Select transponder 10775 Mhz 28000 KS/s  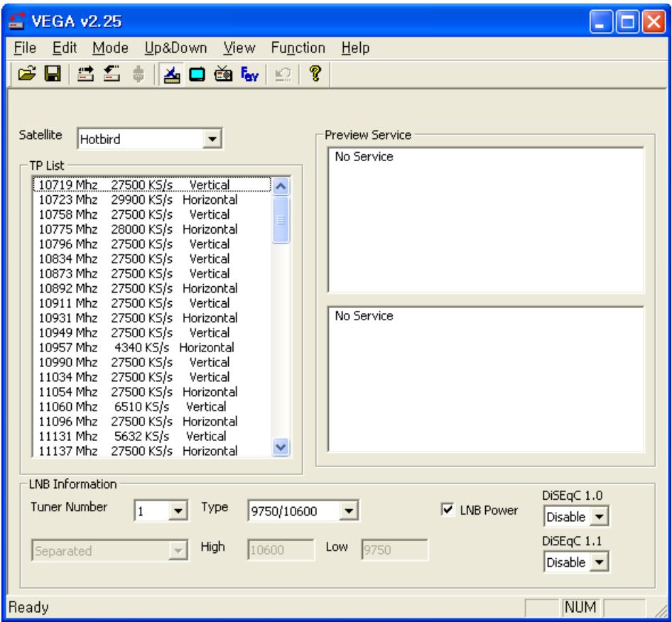pos(152,229)
